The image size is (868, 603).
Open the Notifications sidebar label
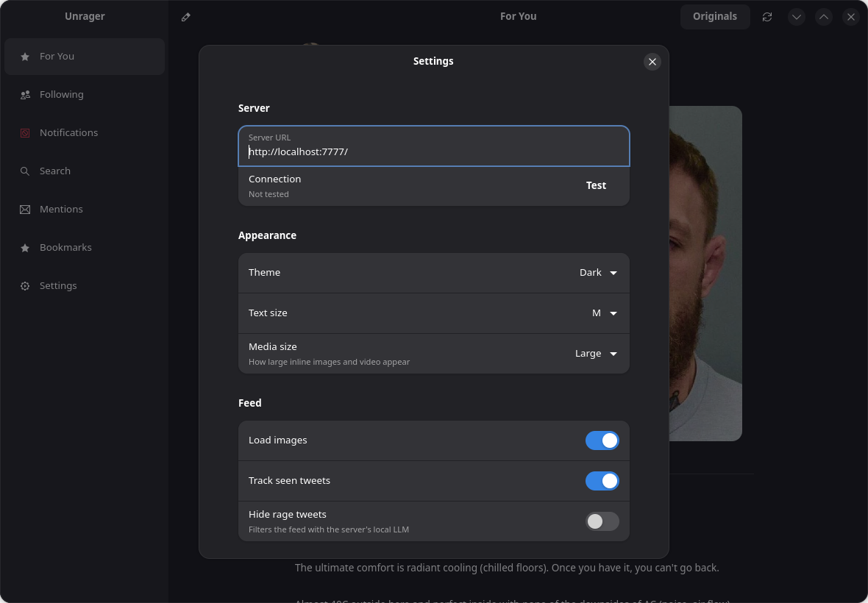pyautogui.click(x=68, y=133)
